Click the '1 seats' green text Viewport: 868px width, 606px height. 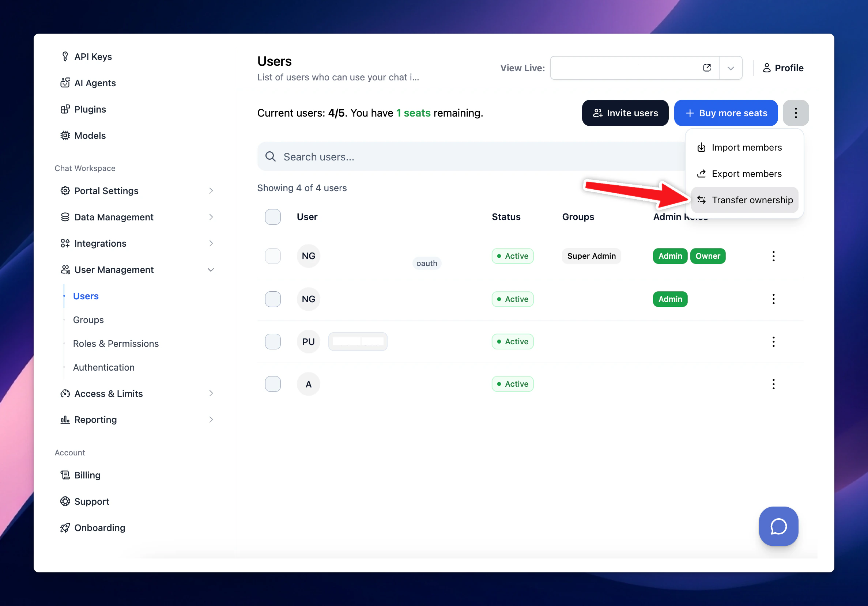point(413,113)
